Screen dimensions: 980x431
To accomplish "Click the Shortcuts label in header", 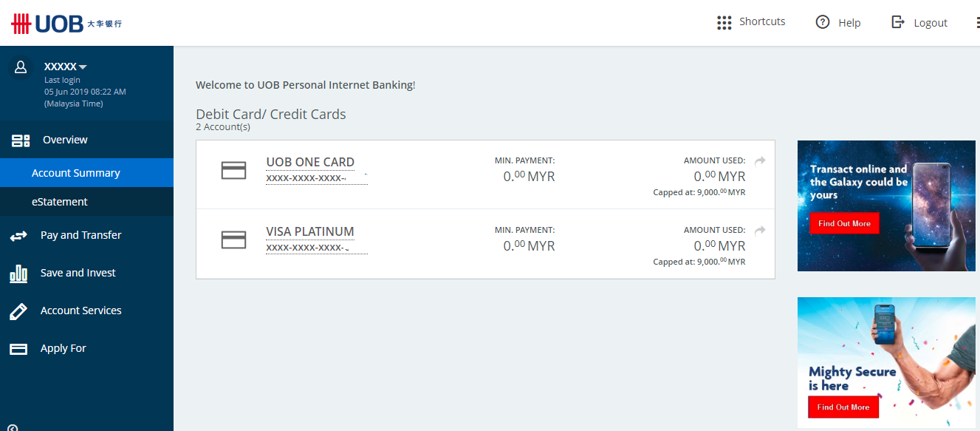I will 762,22.
